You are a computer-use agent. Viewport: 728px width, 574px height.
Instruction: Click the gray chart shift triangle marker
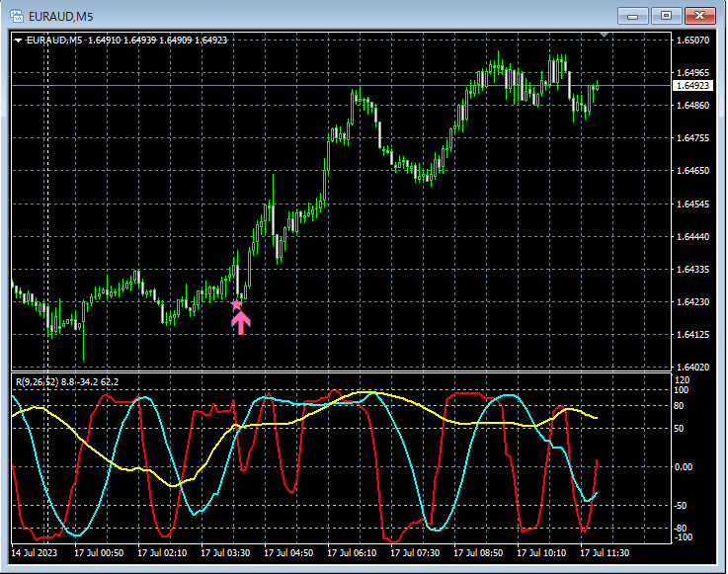click(x=606, y=36)
